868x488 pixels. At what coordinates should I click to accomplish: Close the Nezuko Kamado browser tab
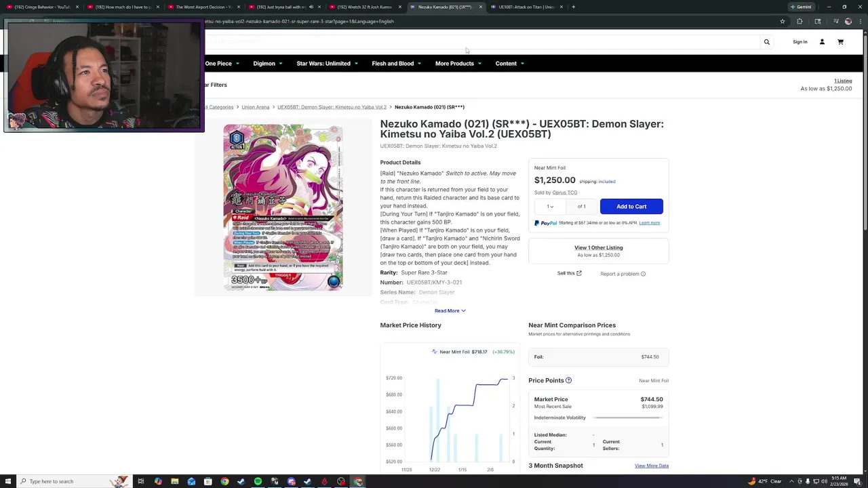(x=481, y=7)
